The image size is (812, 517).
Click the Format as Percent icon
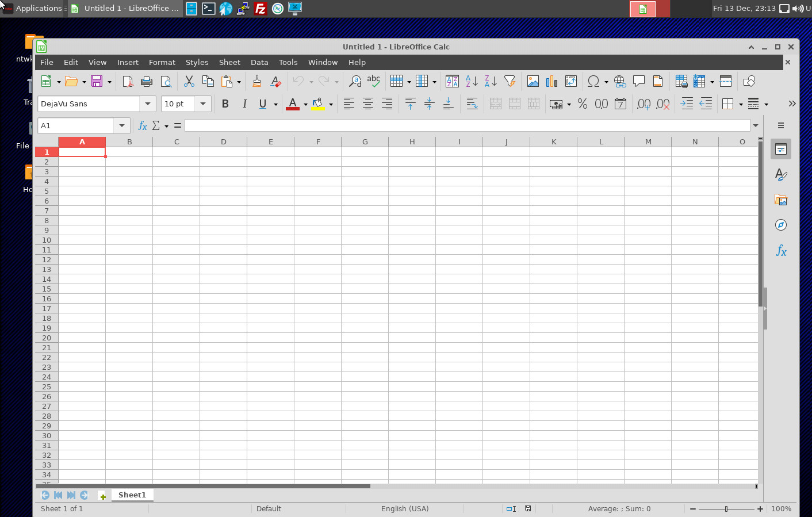click(x=583, y=104)
